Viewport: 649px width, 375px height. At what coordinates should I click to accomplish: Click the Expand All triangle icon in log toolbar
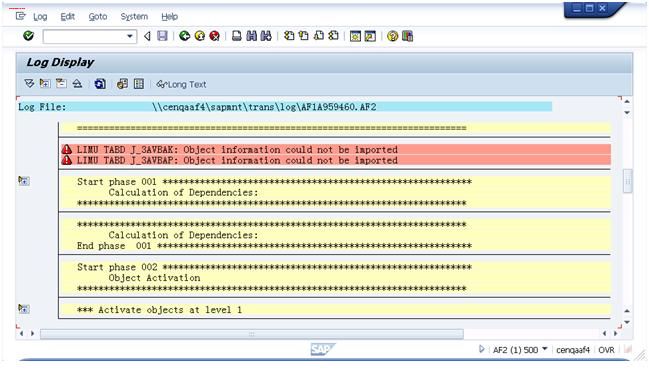(x=29, y=84)
